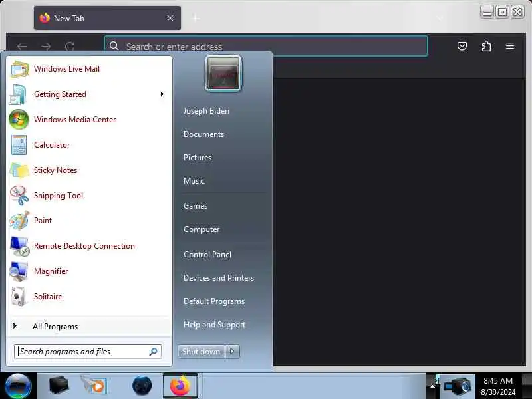The image size is (532, 399).
Task: Open Games from start menu
Action: [196, 206]
